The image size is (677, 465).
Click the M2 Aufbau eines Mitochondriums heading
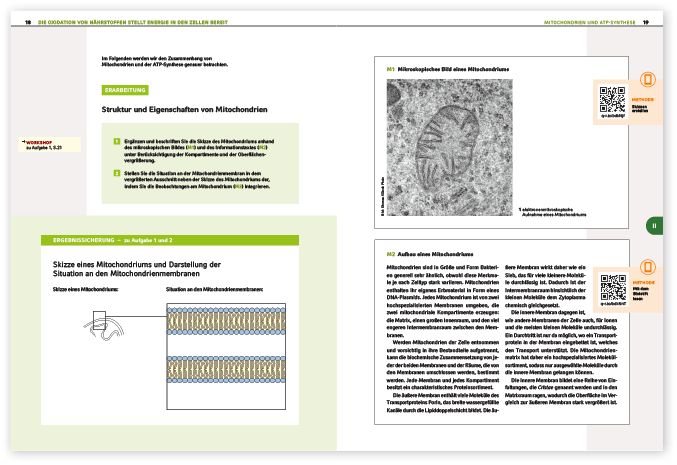(x=430, y=254)
